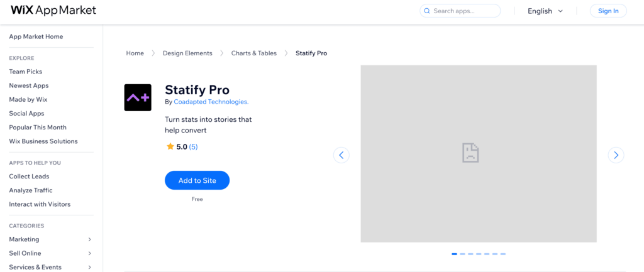Open Made by Wix in sidebar
Viewport: 644px width, 272px height.
pyautogui.click(x=28, y=99)
